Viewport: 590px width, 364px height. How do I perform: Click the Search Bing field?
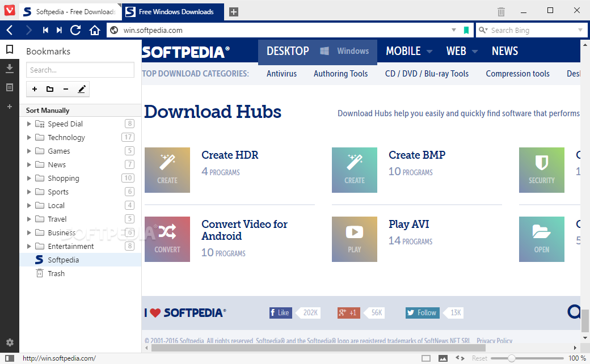[532, 30]
